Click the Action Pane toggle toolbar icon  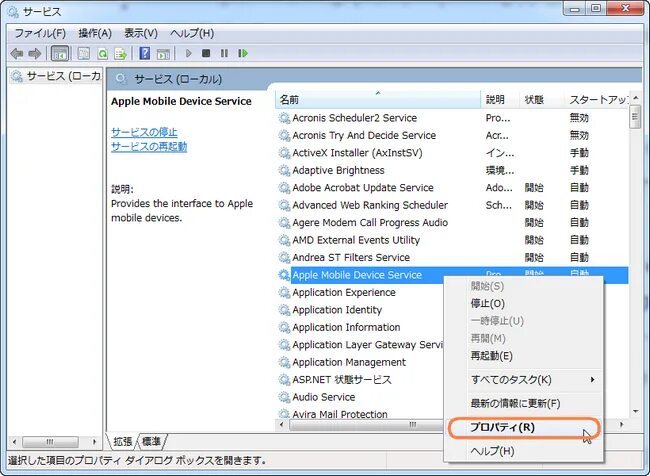[x=163, y=53]
